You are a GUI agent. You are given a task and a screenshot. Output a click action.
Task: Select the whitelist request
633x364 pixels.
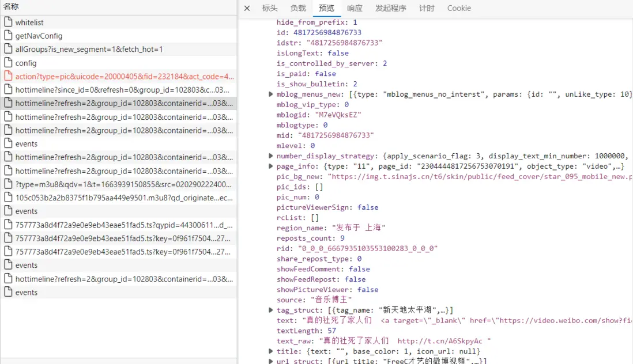pos(119,22)
